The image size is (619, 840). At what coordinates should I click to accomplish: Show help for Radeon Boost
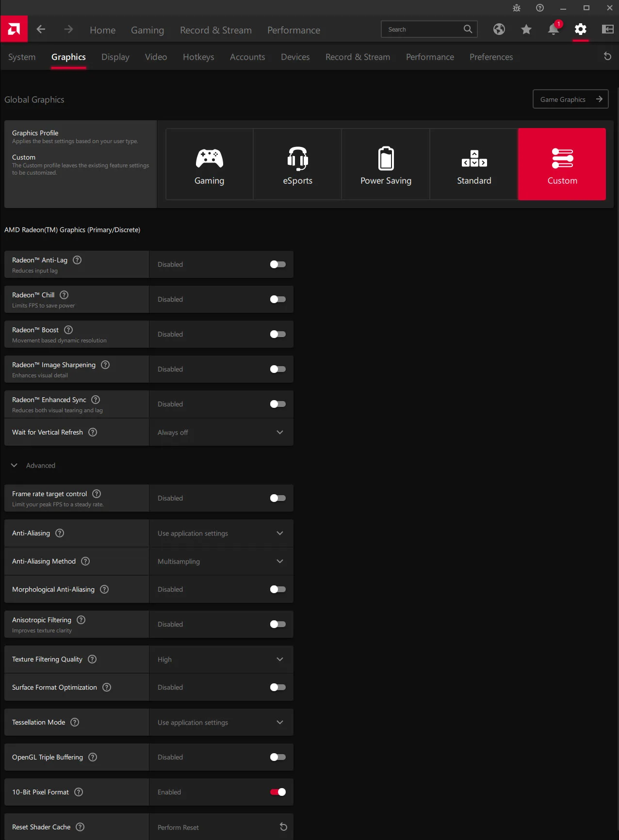point(68,330)
